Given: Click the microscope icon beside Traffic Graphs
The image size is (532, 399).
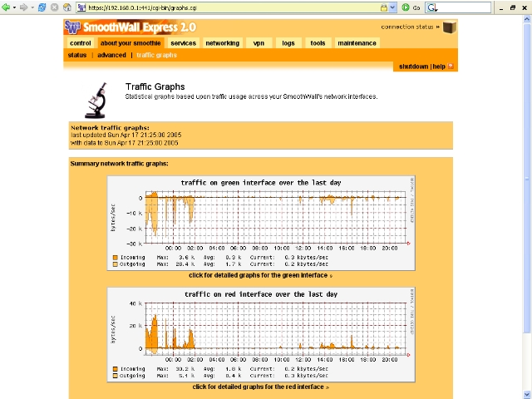Looking at the screenshot, I should (x=96, y=101).
